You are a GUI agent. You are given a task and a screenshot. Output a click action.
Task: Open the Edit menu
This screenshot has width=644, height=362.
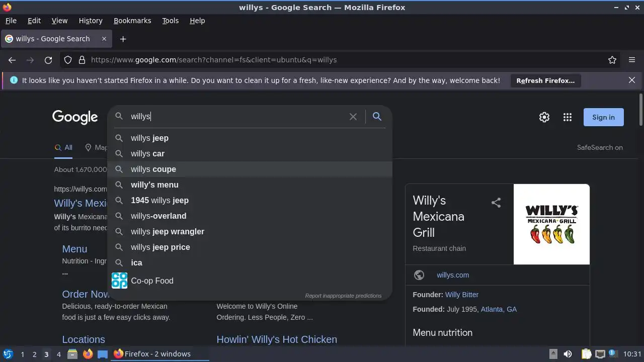(x=34, y=21)
